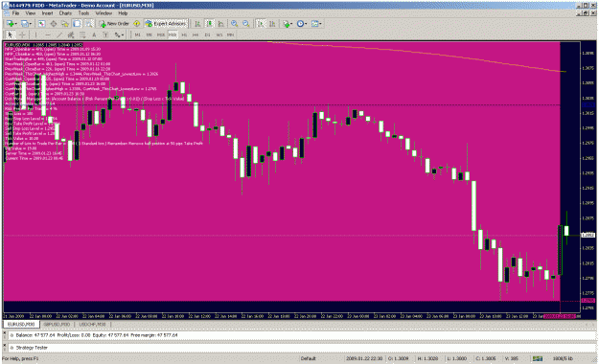
Task: Select the Equidistant Channel tool
Action: 71,34
